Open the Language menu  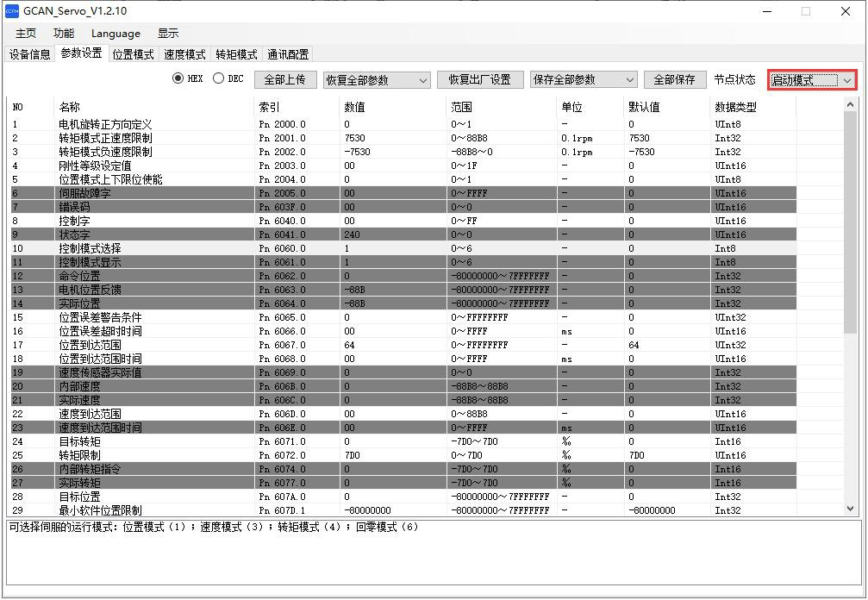[116, 34]
